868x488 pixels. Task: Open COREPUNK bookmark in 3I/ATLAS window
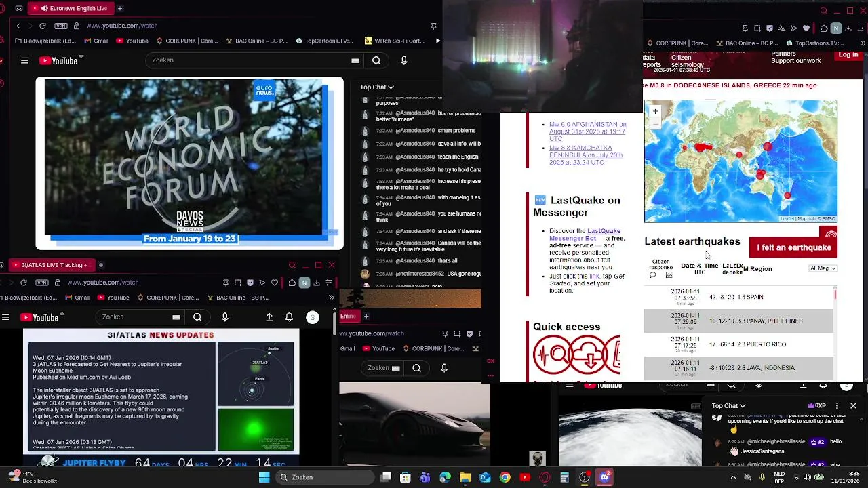[167, 298]
